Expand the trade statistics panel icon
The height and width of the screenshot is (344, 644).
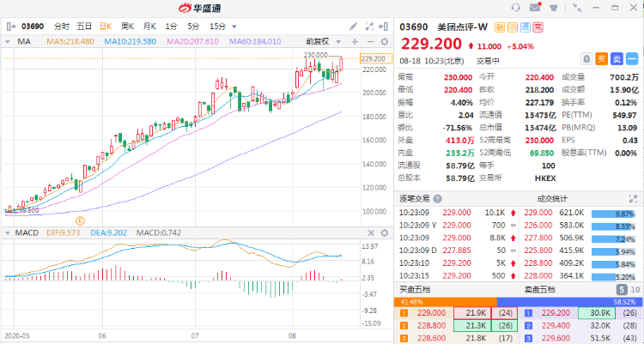tap(633, 199)
